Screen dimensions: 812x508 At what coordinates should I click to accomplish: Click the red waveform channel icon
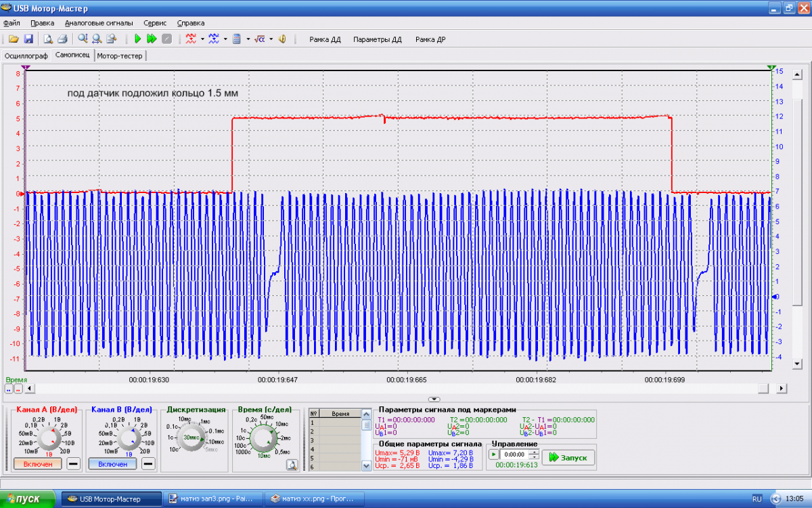tap(191, 39)
